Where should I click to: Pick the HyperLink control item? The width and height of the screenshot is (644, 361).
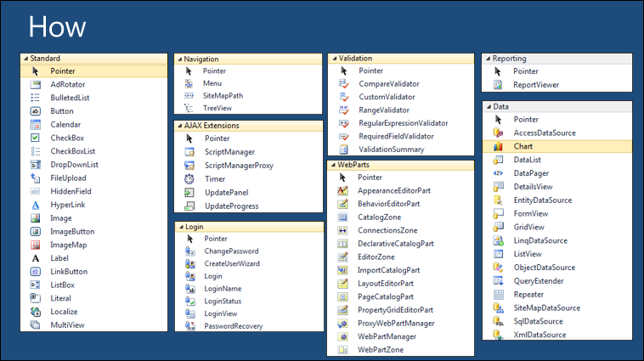point(67,205)
